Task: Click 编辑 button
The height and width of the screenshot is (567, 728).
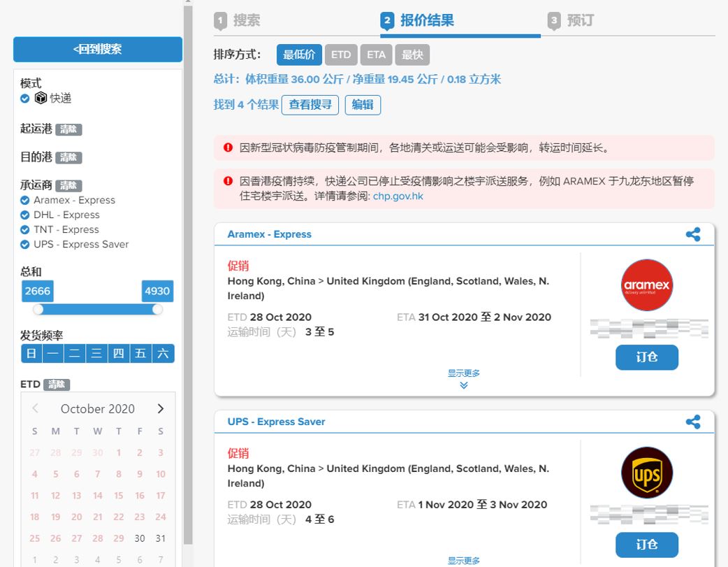Action: click(x=363, y=105)
